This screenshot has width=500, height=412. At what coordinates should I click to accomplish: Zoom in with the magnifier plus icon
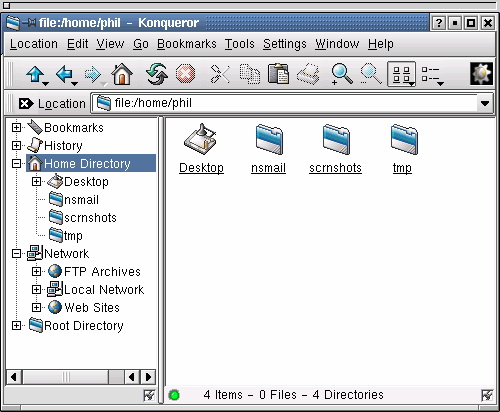341,74
